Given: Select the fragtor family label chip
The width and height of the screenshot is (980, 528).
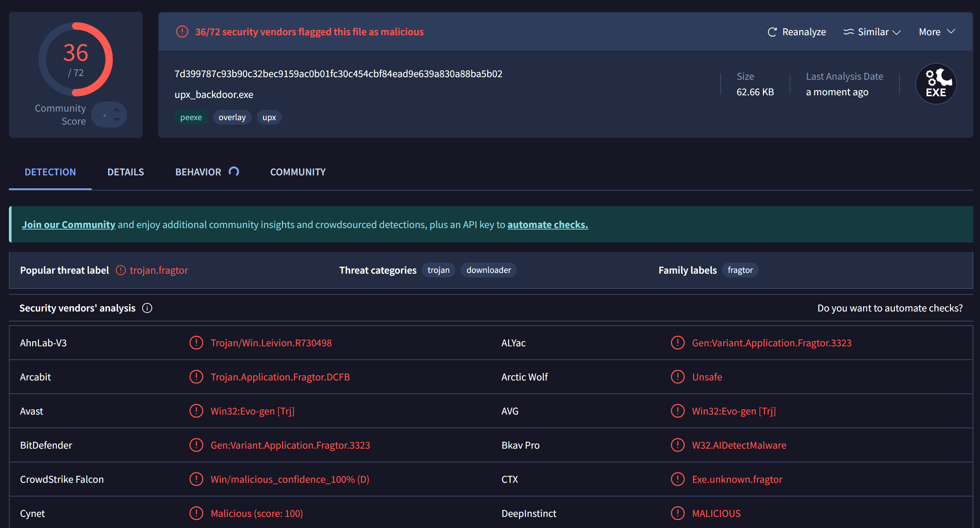Looking at the screenshot, I should pos(740,270).
